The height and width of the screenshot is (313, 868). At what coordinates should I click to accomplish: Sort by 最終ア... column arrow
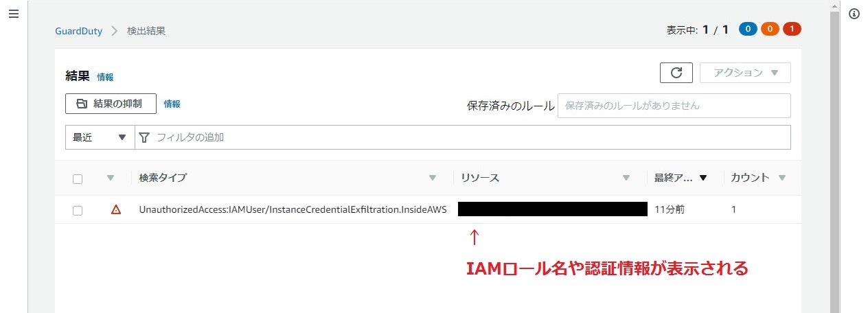click(x=703, y=178)
